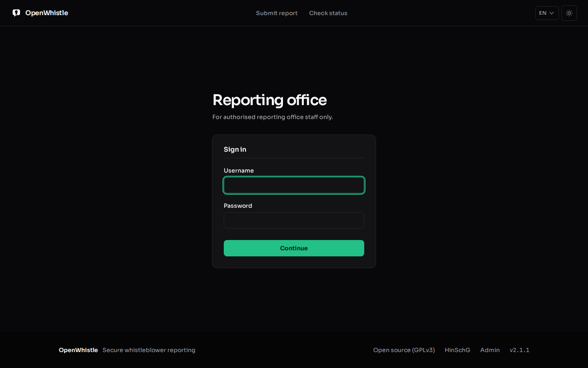Click the Password field label
This screenshot has height=368, width=588.
(x=238, y=206)
